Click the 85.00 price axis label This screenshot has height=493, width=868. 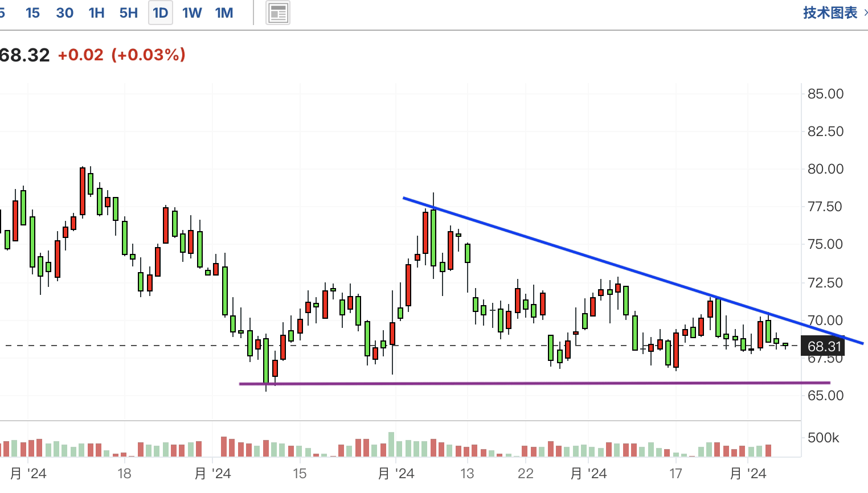(825, 94)
